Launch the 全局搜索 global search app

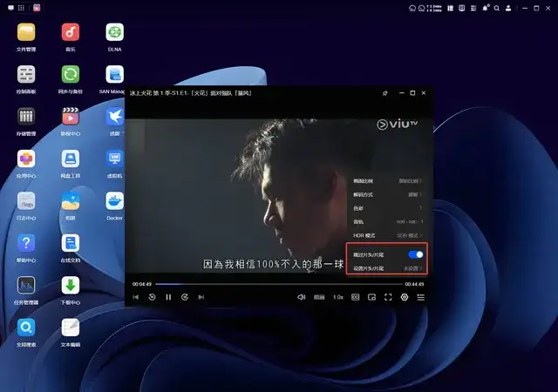(26, 328)
